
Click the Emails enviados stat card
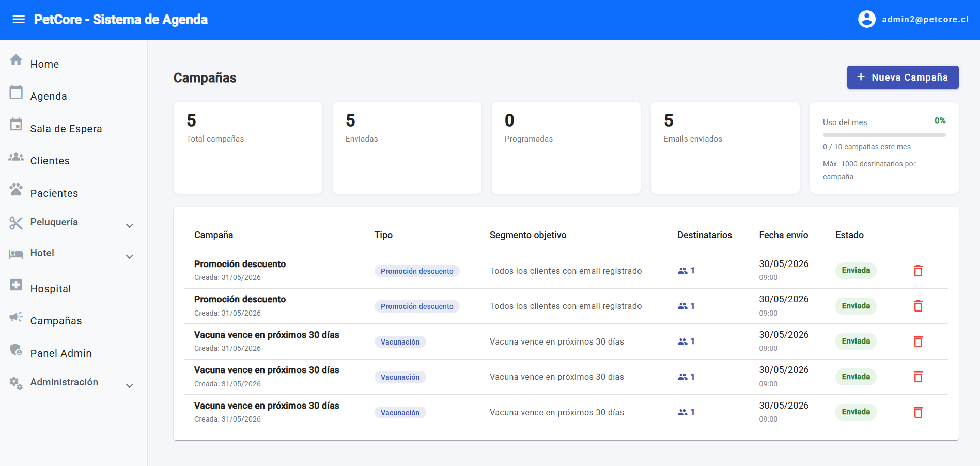click(725, 148)
